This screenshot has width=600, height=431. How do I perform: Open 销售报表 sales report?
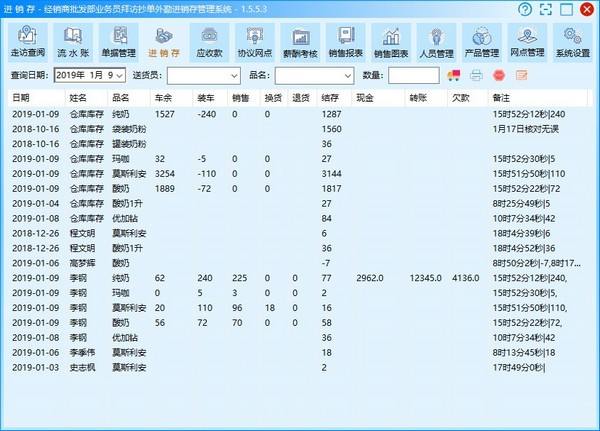coord(345,43)
